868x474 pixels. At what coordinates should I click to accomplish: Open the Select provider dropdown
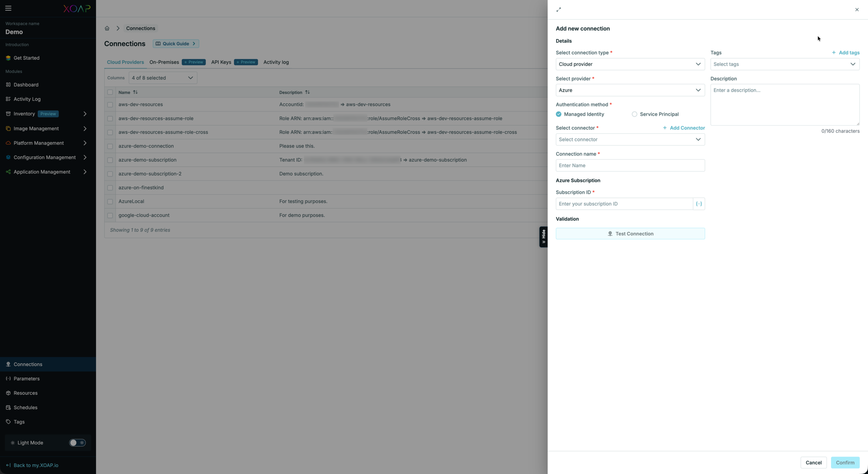[630, 90]
